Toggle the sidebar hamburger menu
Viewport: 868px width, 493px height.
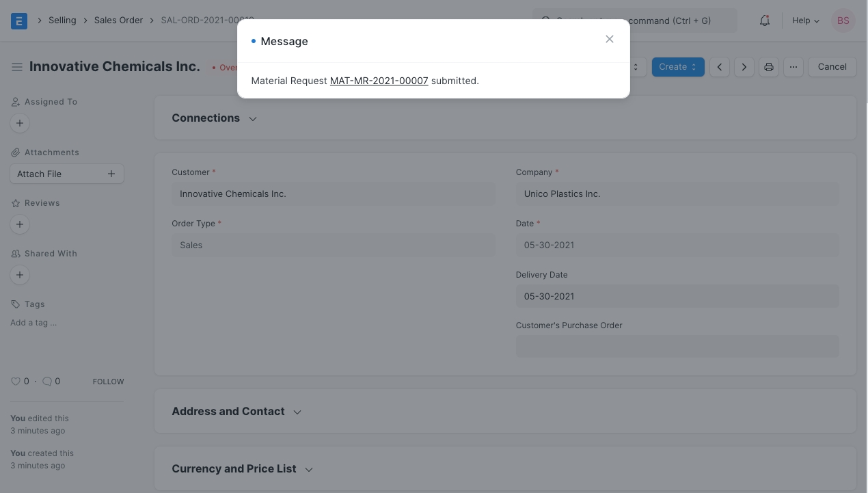pyautogui.click(x=16, y=67)
